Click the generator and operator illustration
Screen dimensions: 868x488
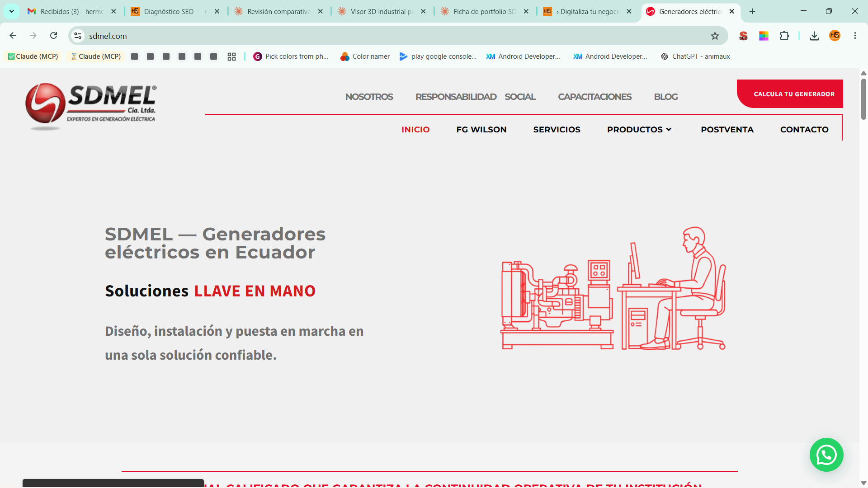click(613, 289)
